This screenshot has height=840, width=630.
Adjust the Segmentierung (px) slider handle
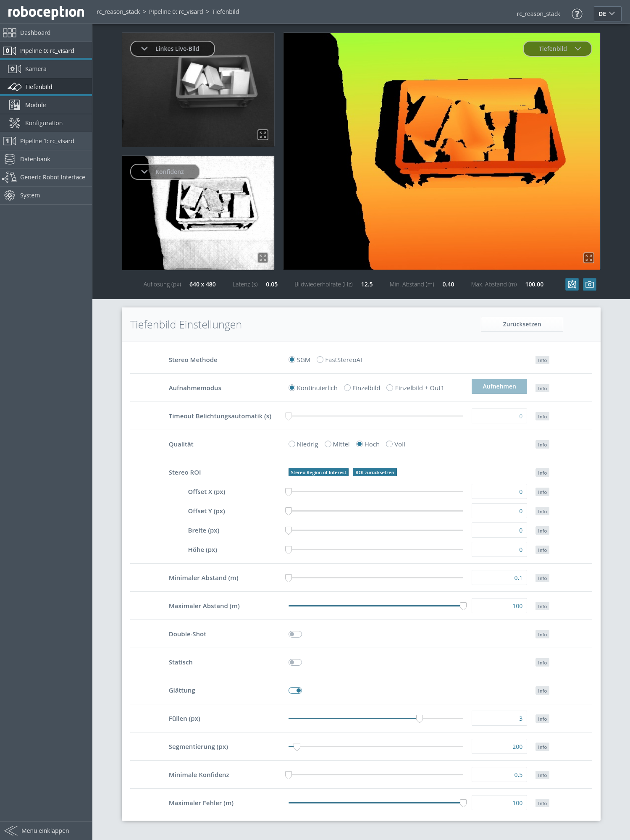point(297,747)
